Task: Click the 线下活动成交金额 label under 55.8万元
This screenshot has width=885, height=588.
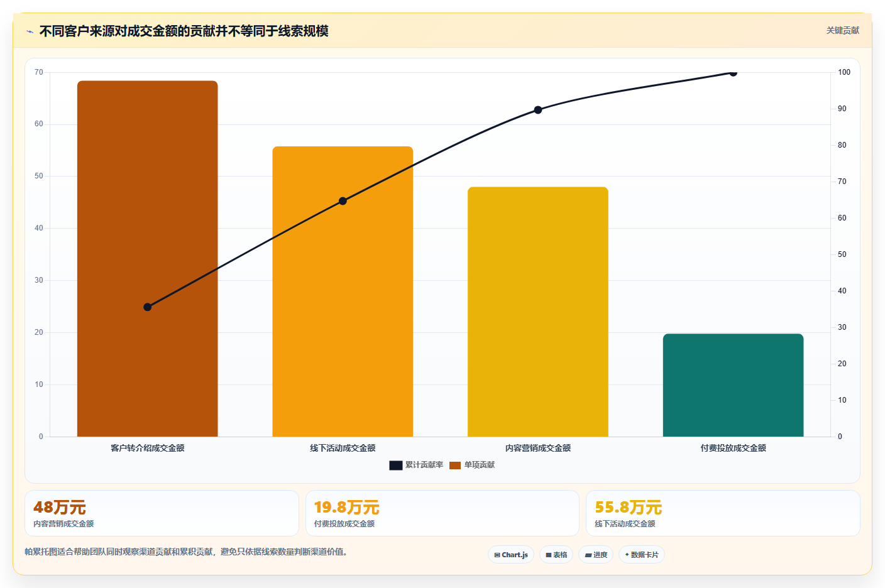Action: click(x=625, y=523)
